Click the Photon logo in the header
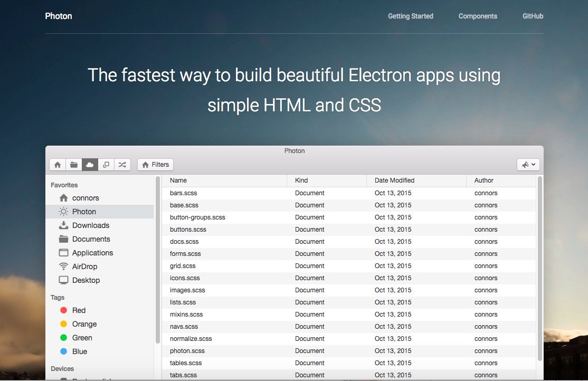This screenshot has width=588, height=381. click(x=59, y=16)
